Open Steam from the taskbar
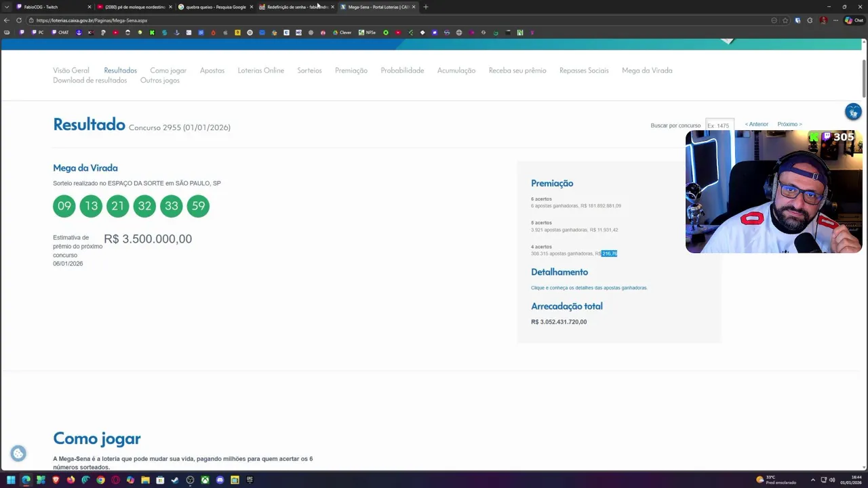868x488 pixels. coord(175,481)
